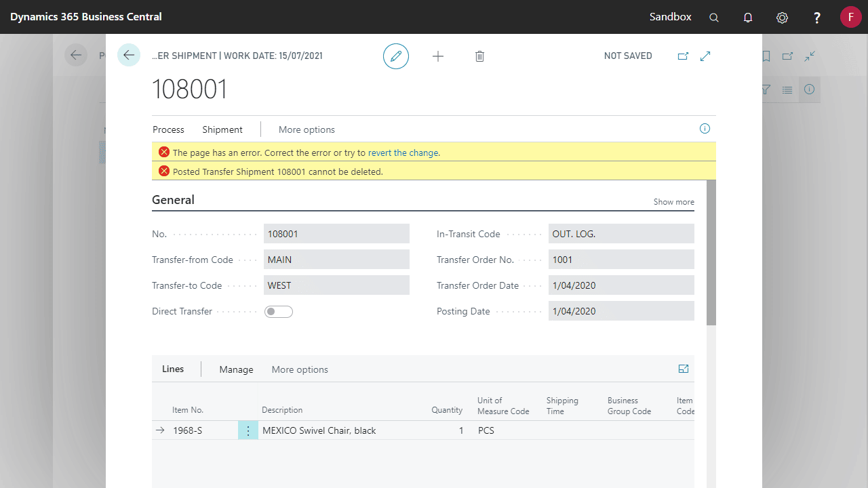The image size is (868, 488).
Task: Open the row options for line 1968-S
Action: (x=248, y=430)
